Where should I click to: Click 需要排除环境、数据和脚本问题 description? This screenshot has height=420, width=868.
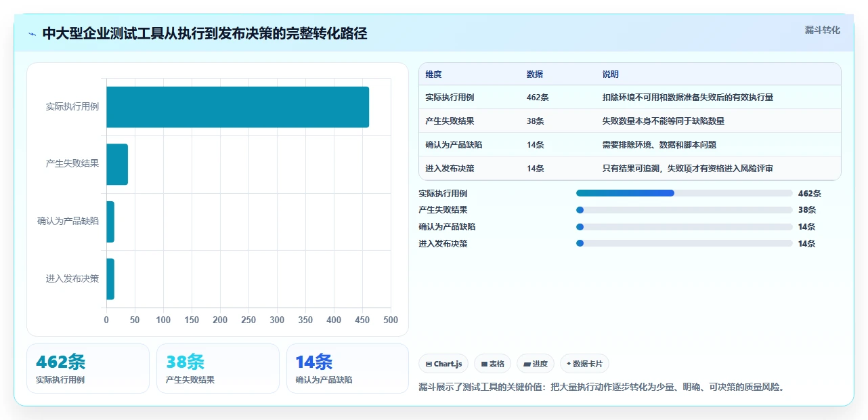point(659,145)
